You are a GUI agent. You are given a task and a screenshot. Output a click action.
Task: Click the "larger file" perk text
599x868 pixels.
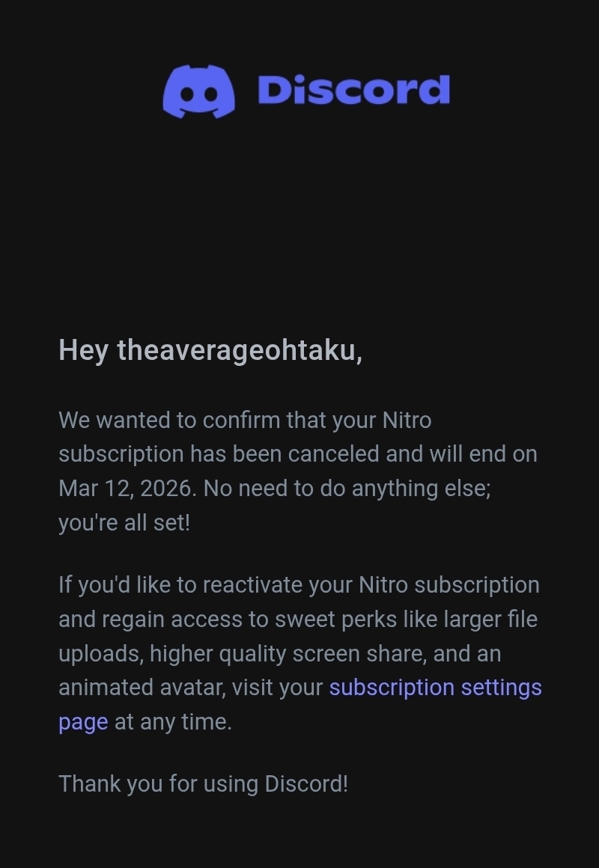[x=501, y=619]
